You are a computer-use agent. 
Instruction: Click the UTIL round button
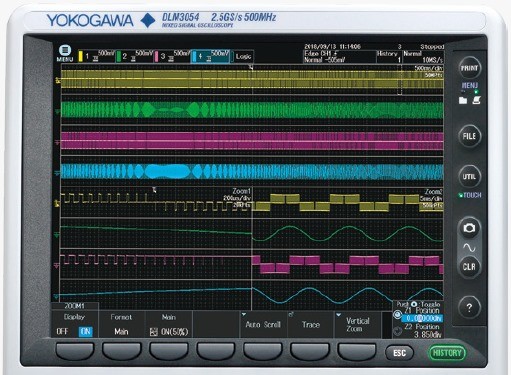tap(469, 176)
